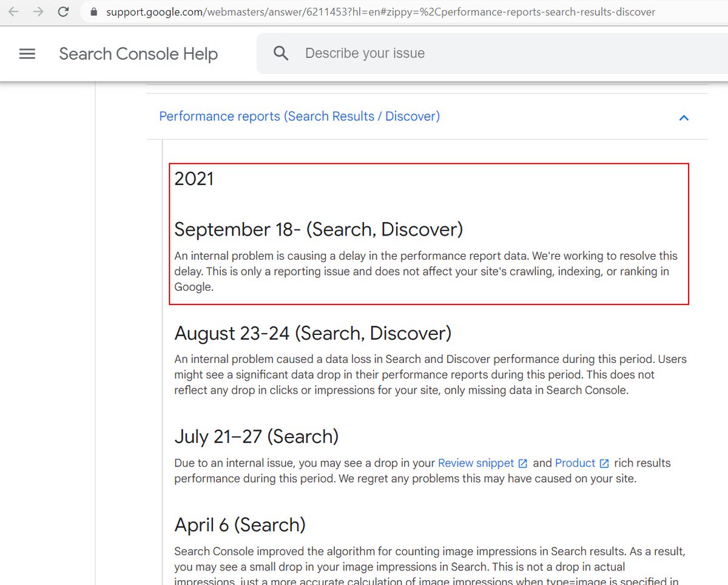Collapse section using the up chevron
Viewport: 728px width, 585px height.
coord(684,118)
